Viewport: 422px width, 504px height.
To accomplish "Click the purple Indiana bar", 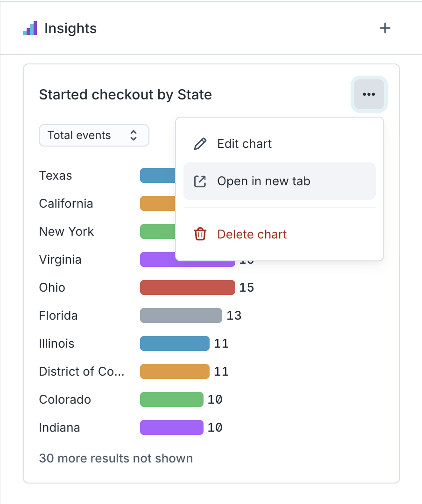I will click(x=171, y=427).
